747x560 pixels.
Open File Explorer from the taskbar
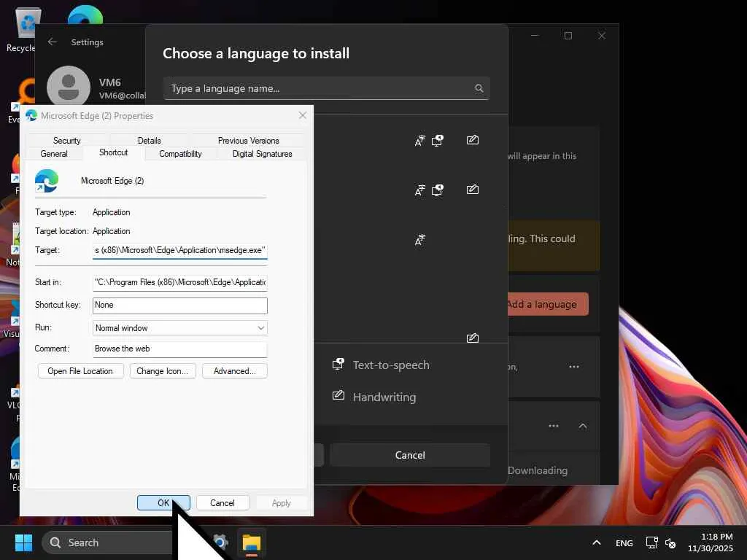[x=251, y=542]
